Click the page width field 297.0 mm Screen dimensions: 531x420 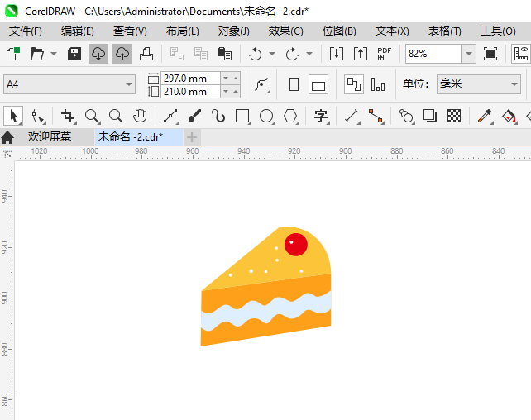191,79
